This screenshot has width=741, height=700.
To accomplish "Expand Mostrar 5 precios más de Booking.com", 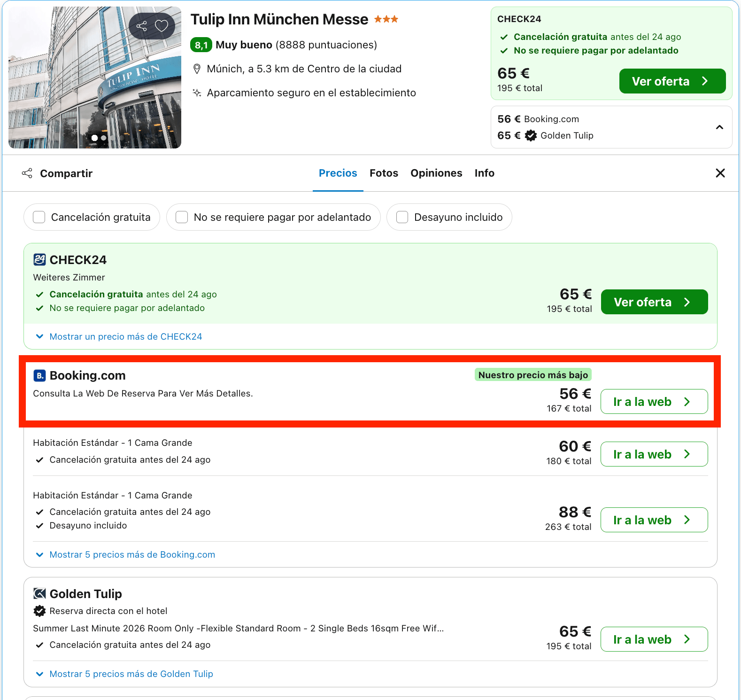I will [125, 554].
